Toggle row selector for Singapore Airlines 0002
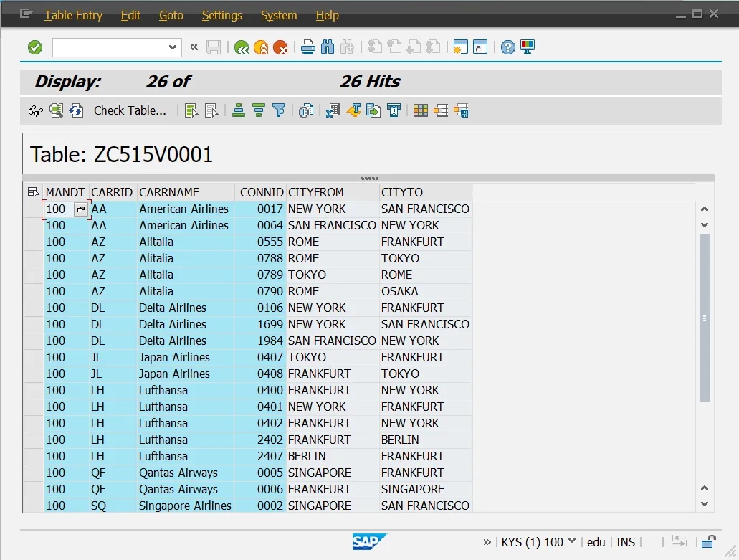 click(34, 506)
